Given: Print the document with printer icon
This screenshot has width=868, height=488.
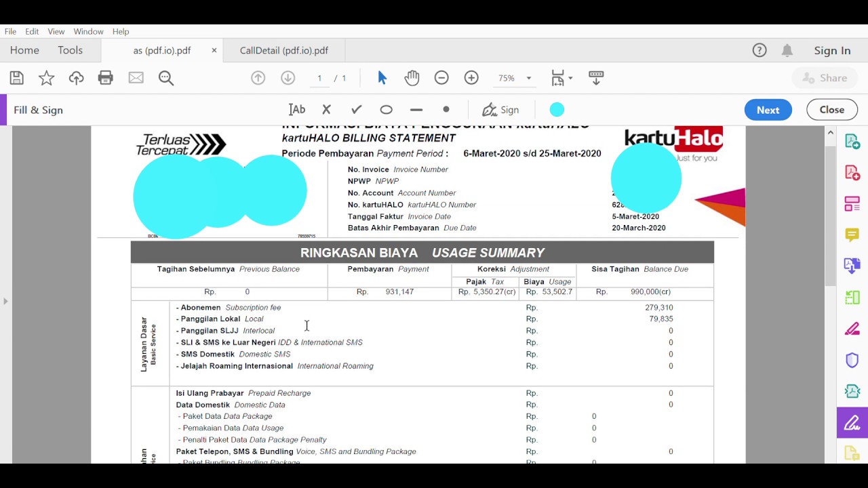Looking at the screenshot, I should [x=106, y=78].
